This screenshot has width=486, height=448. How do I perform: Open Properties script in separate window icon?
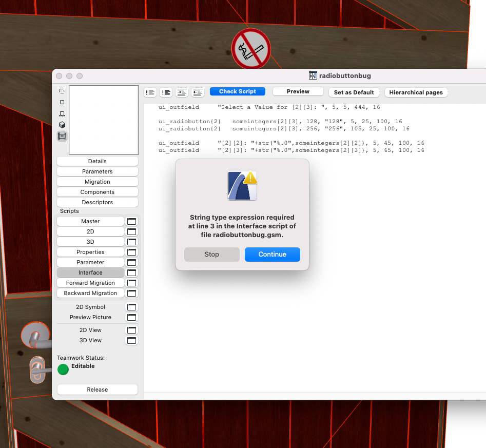pyautogui.click(x=132, y=252)
